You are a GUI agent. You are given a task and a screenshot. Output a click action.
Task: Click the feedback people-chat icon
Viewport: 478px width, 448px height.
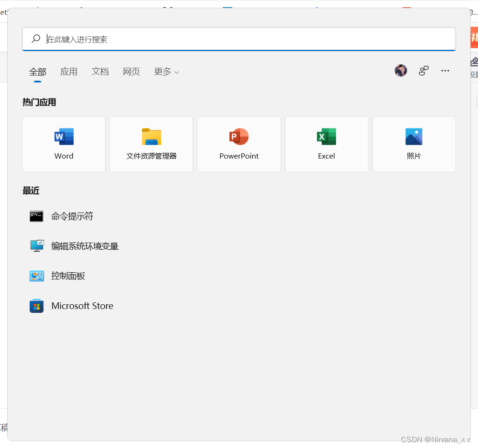[x=424, y=71]
